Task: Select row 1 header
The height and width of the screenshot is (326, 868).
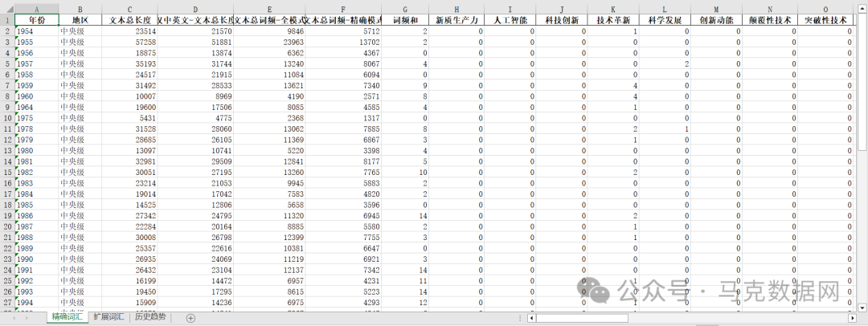Action: click(x=7, y=20)
